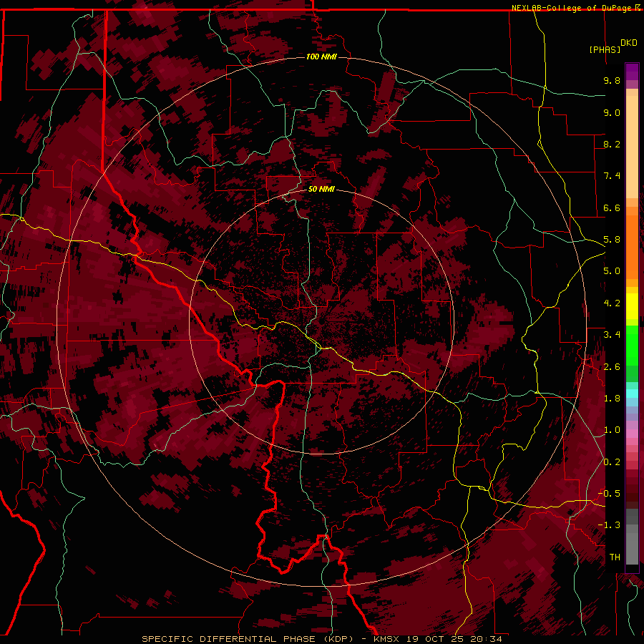Click the 2.6 legend value
Viewport: 644px width, 644px height.
(612, 367)
